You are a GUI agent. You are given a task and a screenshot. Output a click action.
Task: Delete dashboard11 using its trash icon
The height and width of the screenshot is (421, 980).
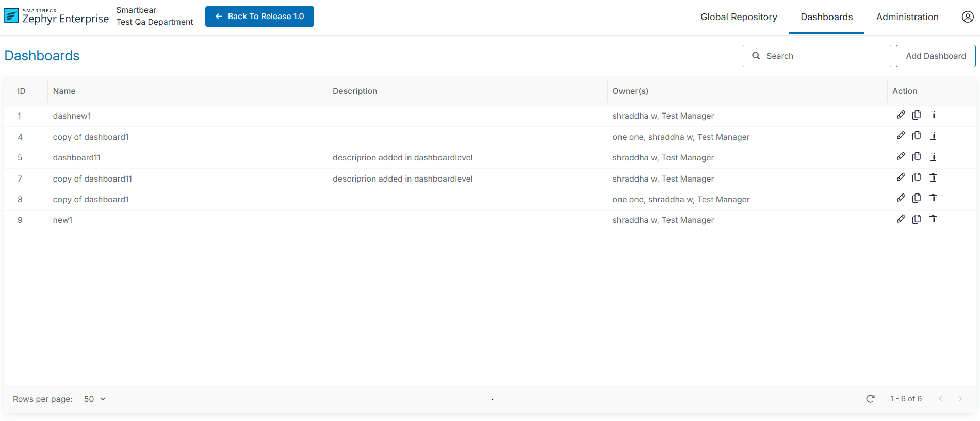(x=933, y=157)
